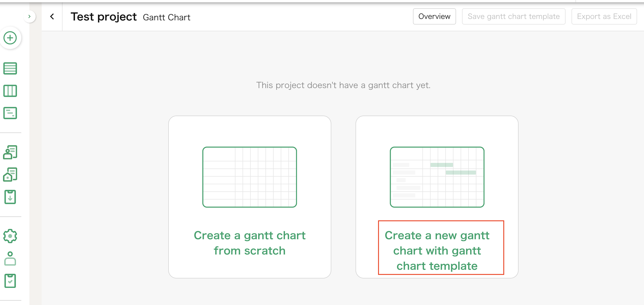Expand the sidebar with chevron arrow

click(29, 16)
